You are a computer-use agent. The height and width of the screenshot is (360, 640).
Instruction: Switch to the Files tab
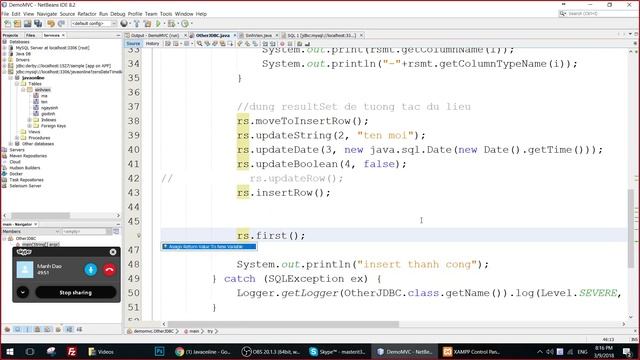30,36
